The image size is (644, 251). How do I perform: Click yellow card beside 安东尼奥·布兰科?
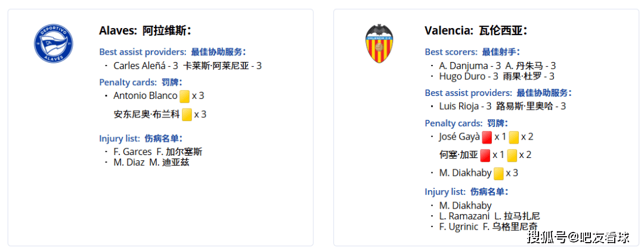coord(187,114)
